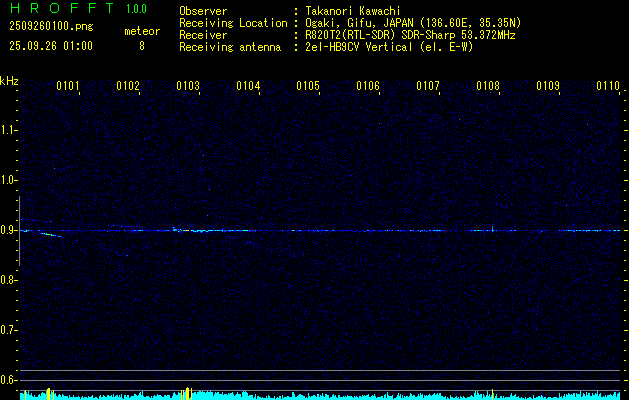Click the gray vertical bar at 0.9 kHz

coord(20,231)
